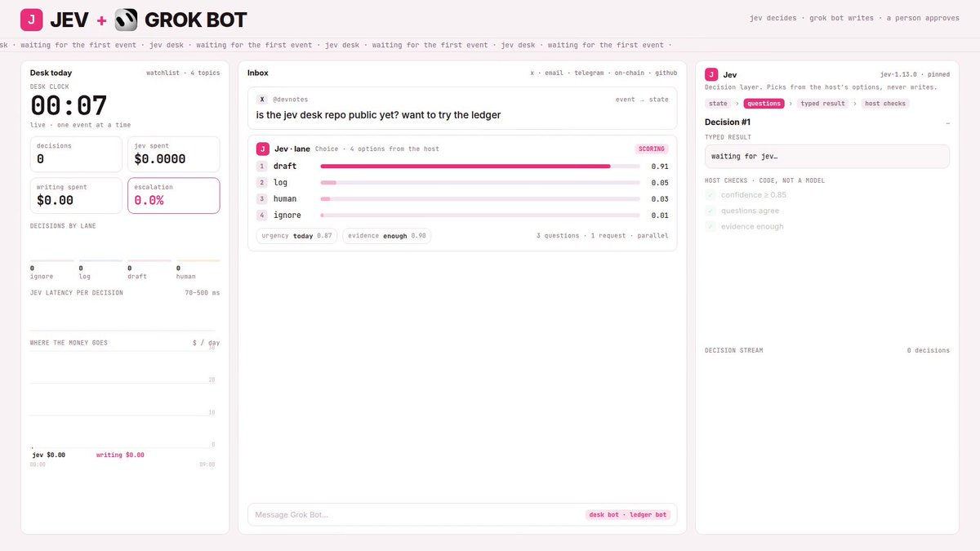
Task: Click number badge 1 beside draft
Action: click(x=262, y=167)
